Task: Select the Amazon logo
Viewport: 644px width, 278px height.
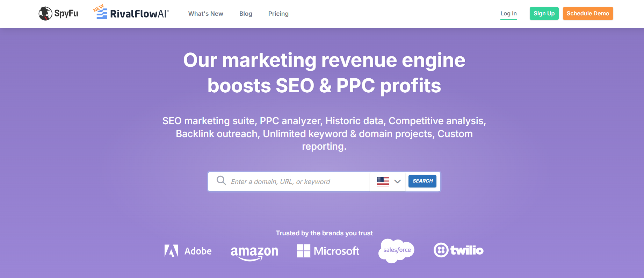Action: click(x=254, y=251)
